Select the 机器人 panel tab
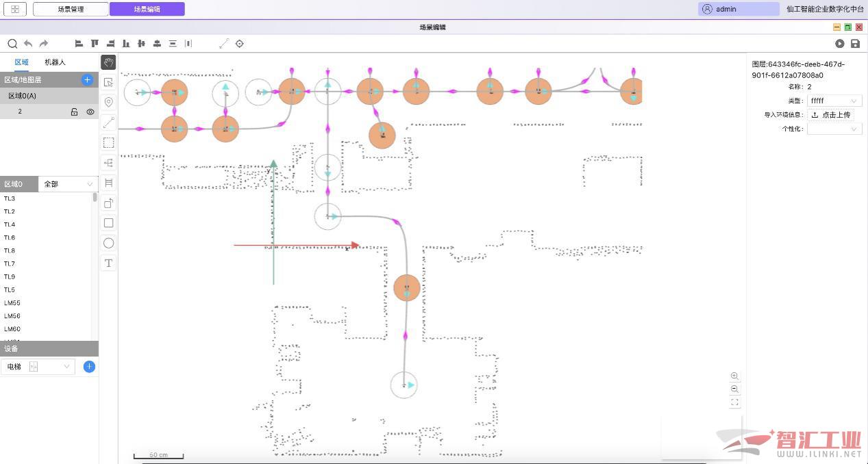The width and height of the screenshot is (868, 464). (55, 62)
